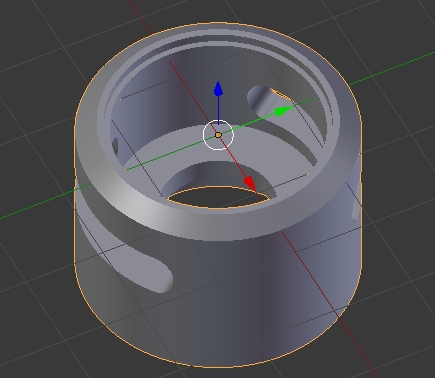
Task: Click the blue Z-axis manipulator arrow
Action: (x=218, y=89)
